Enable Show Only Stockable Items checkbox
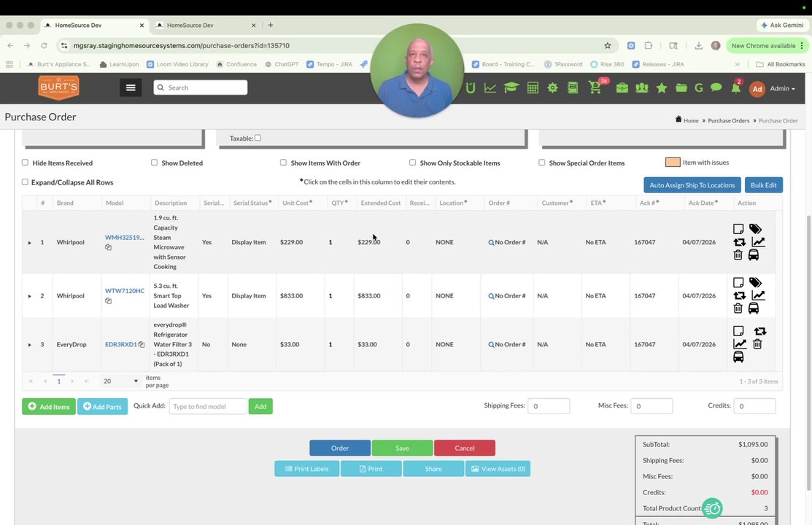The image size is (812, 525). (412, 163)
